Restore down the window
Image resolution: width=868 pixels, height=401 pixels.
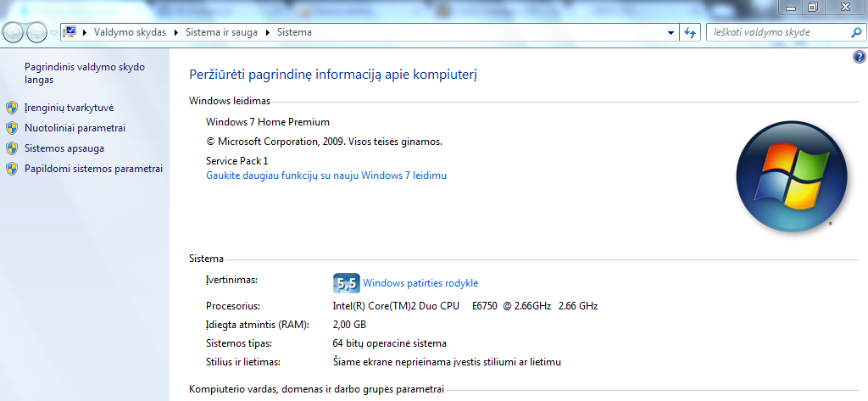(x=813, y=7)
